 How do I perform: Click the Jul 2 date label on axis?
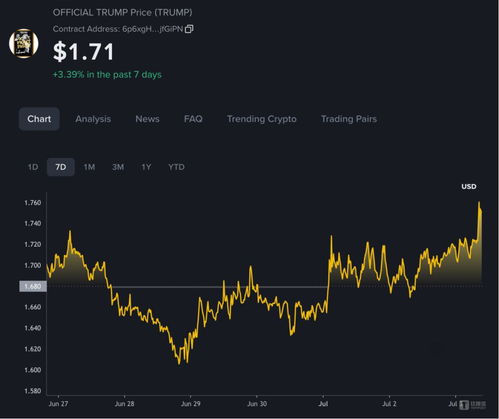[389, 404]
